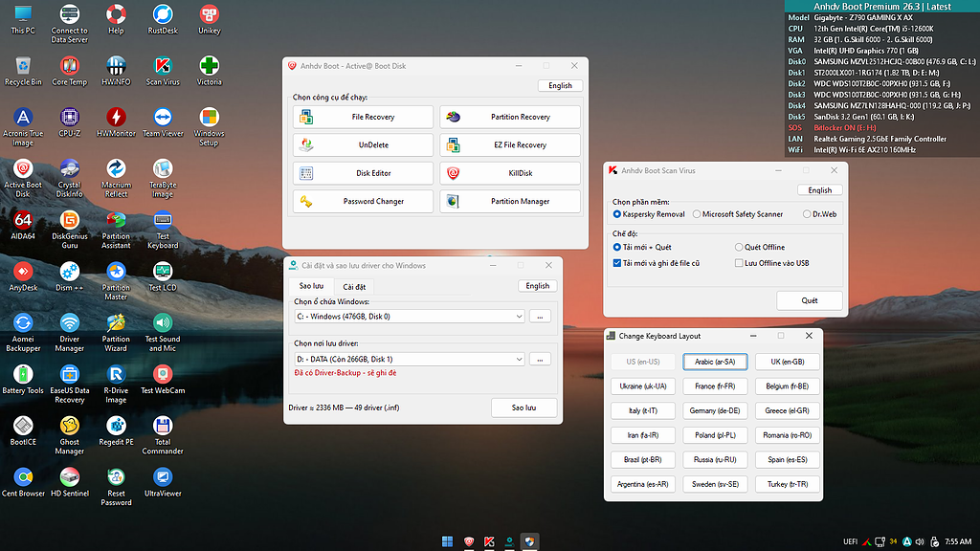
Task: Browse for the Windows drive with '...' button
Action: tap(540, 317)
